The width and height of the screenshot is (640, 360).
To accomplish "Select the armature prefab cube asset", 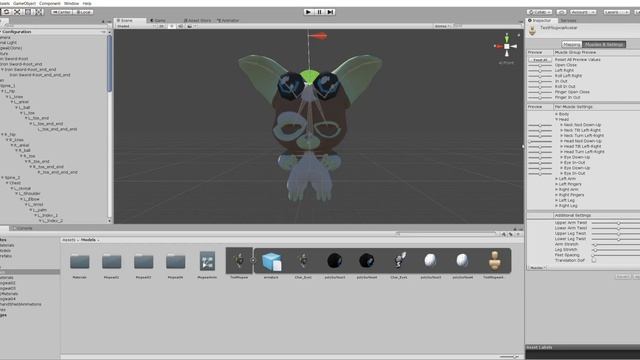I will (x=271, y=262).
